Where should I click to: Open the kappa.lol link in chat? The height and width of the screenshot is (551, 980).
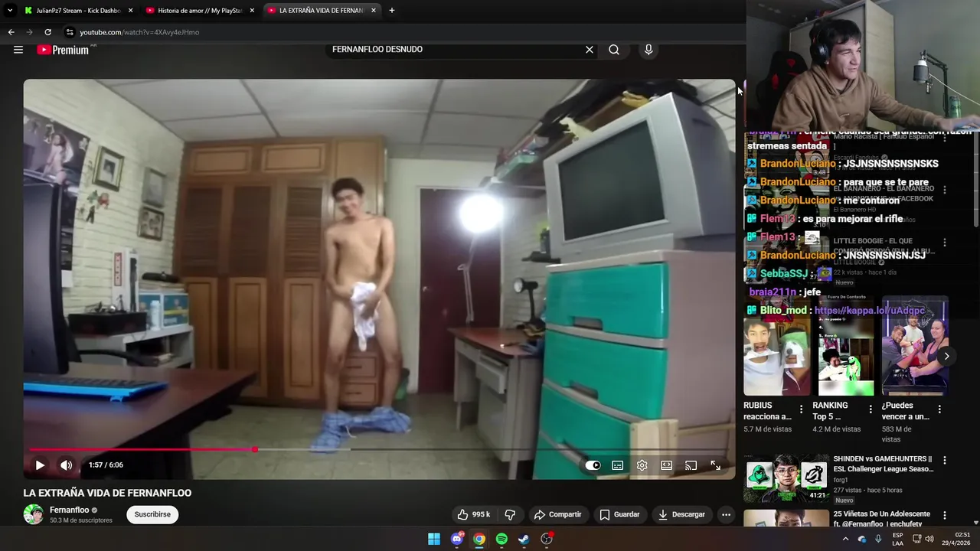[870, 311]
